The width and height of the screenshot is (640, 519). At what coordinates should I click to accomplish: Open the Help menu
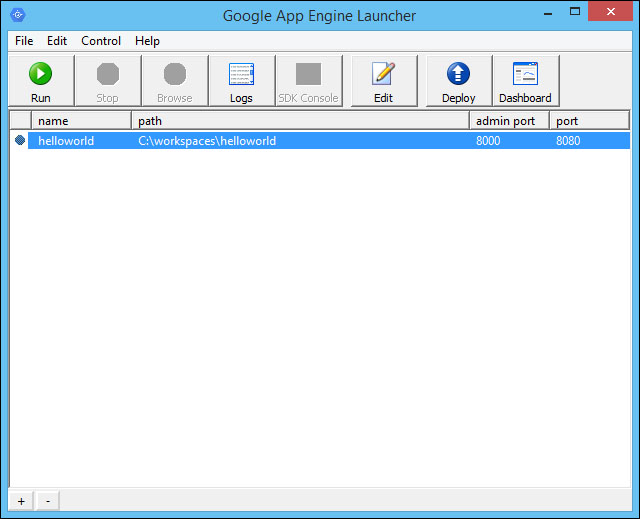click(x=147, y=41)
